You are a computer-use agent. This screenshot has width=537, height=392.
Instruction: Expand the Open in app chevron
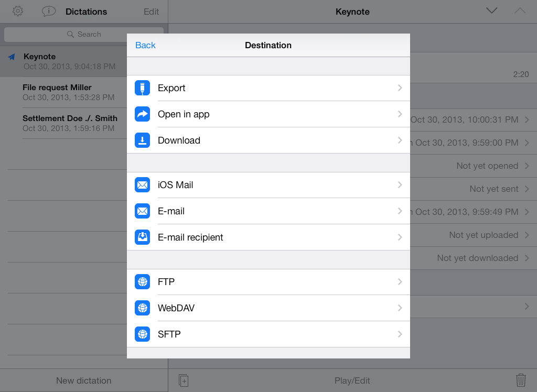(x=400, y=114)
